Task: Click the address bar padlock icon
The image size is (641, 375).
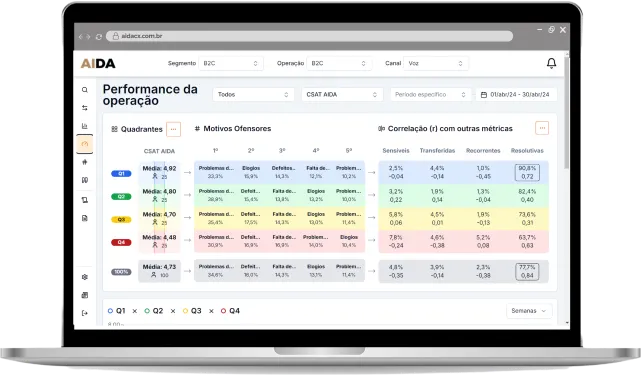Action: coord(116,36)
